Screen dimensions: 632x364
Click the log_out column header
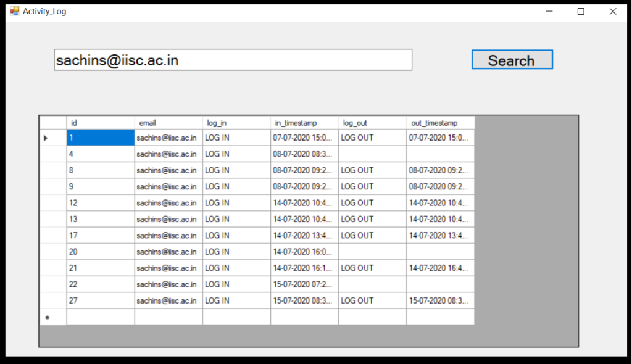pyautogui.click(x=372, y=123)
